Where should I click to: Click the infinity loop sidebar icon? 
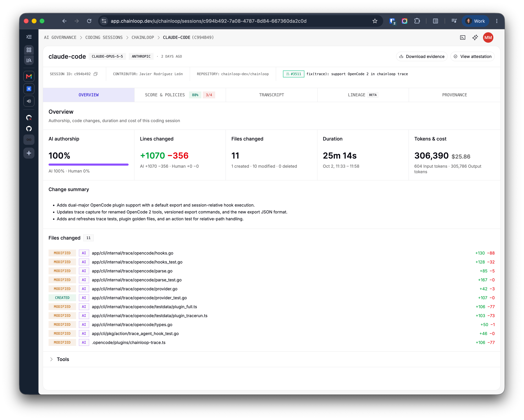29,140
